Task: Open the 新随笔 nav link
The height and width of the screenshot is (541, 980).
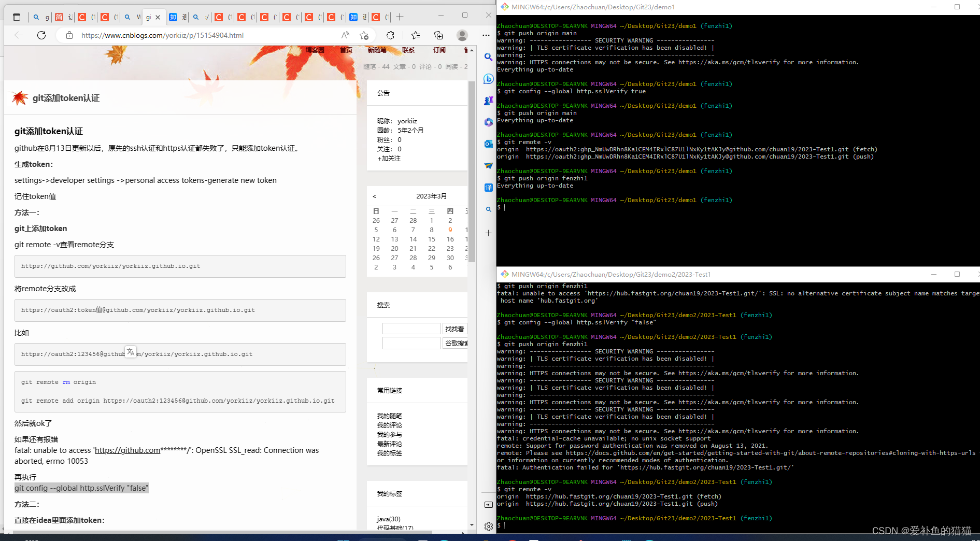Action: (x=377, y=50)
